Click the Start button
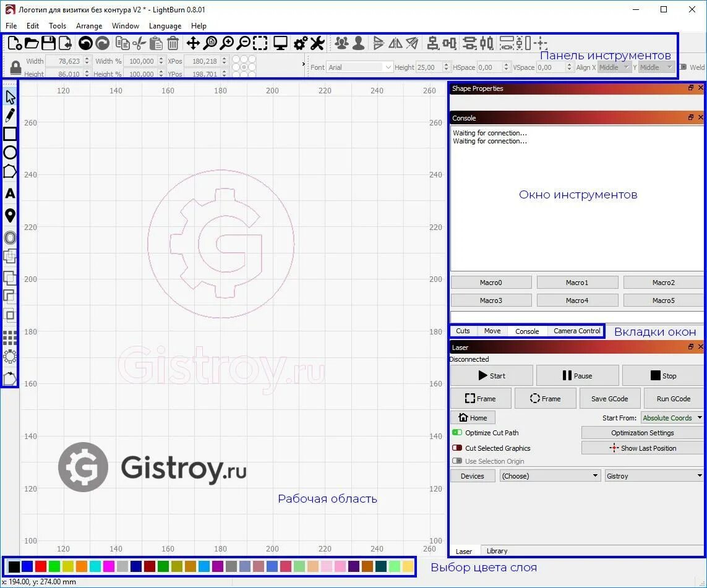Viewport: 707px width, 588px height. click(x=492, y=375)
